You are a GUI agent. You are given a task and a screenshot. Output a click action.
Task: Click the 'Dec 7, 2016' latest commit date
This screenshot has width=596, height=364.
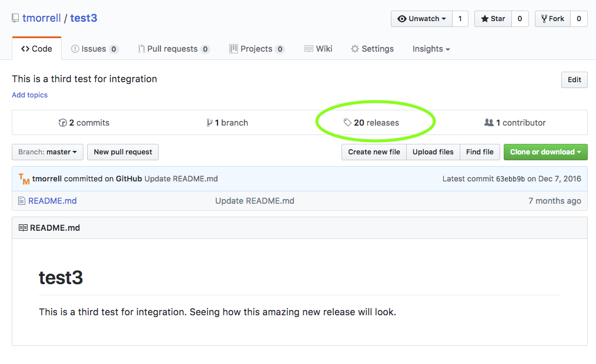pyautogui.click(x=560, y=179)
